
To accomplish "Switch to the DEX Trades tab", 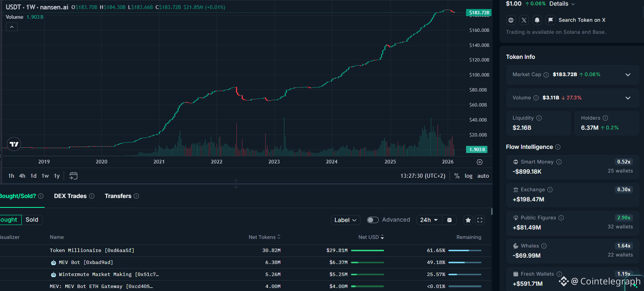I will (x=70, y=196).
